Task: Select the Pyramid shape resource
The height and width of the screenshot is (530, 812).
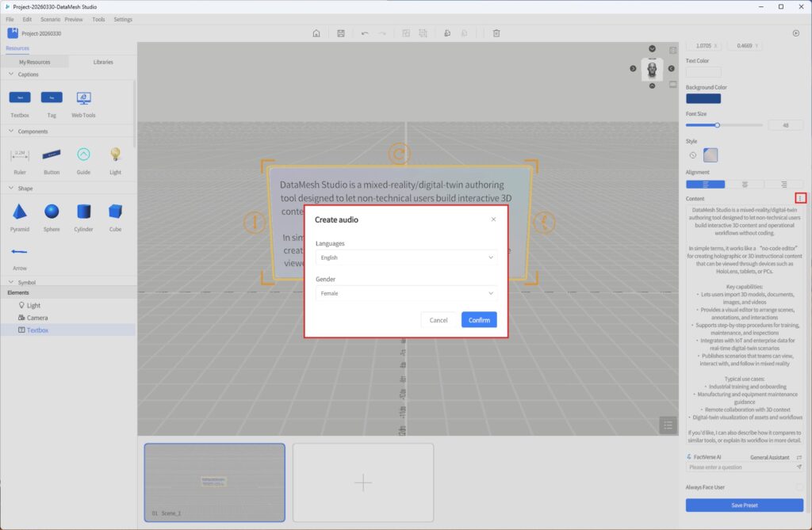Action: coord(20,212)
